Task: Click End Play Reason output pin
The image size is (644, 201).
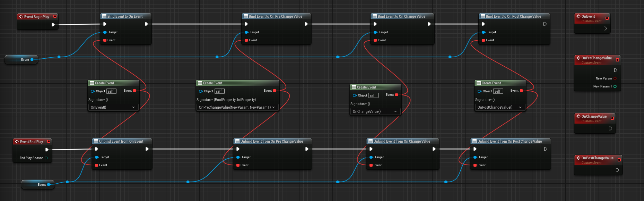Action: tap(46, 158)
